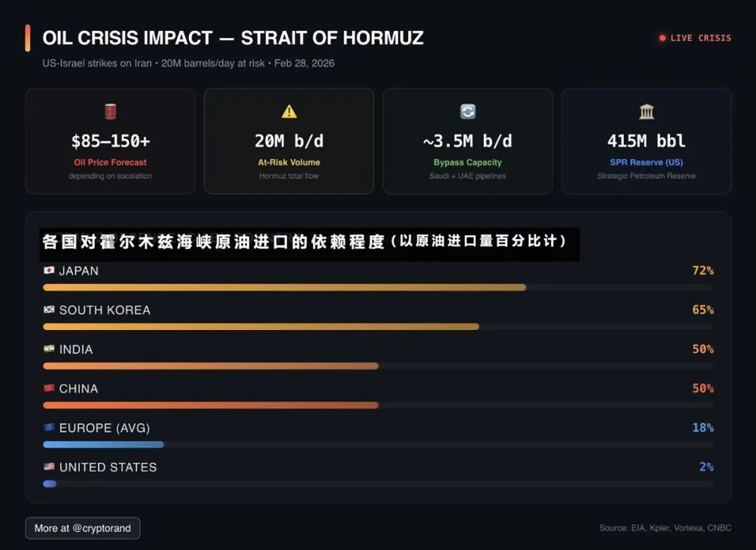Click the United States flag icon
Viewport: 756px width, 550px height.
(49, 468)
